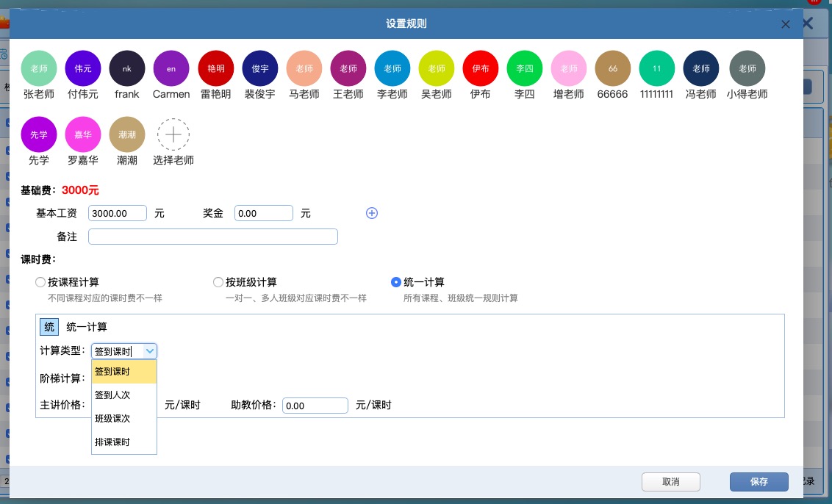The height and width of the screenshot is (504, 832).
Task: Add another fee item with the plus icon
Action: (x=372, y=213)
